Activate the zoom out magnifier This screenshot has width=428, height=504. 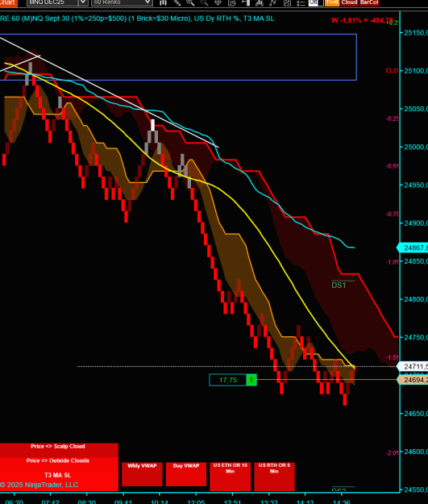click(204, 2)
